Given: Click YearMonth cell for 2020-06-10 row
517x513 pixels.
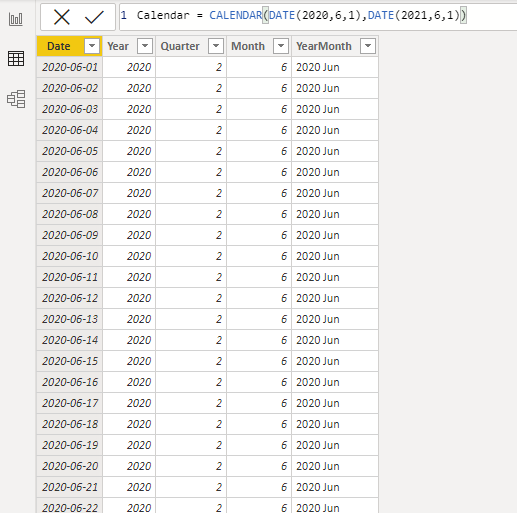Looking at the screenshot, I should pos(335,256).
